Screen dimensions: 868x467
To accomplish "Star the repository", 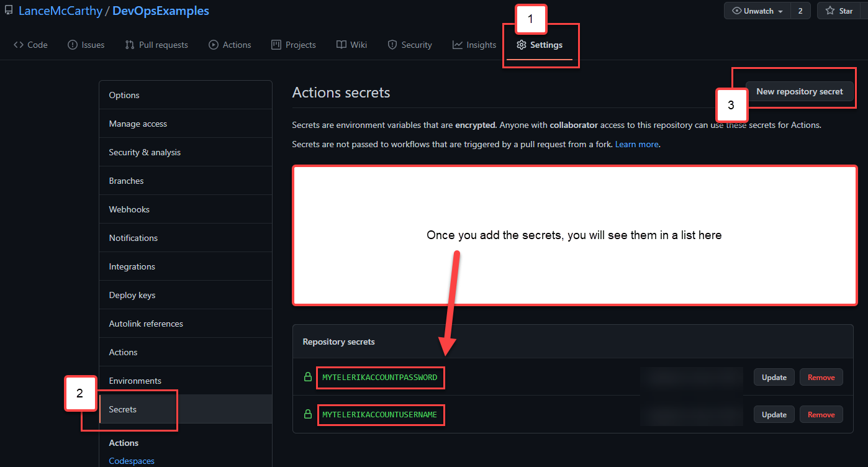I will pyautogui.click(x=839, y=11).
